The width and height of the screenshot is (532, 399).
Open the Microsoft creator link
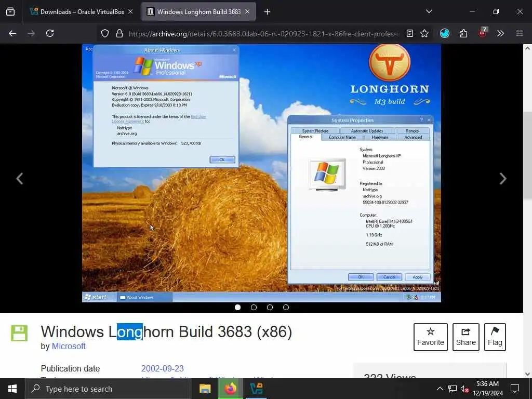(x=69, y=346)
